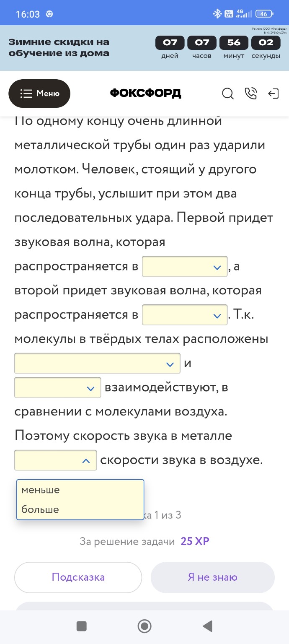Expand the dropdown about molecule arrangement
Image resolution: width=289 pixels, height=644 pixels.
[x=97, y=363]
